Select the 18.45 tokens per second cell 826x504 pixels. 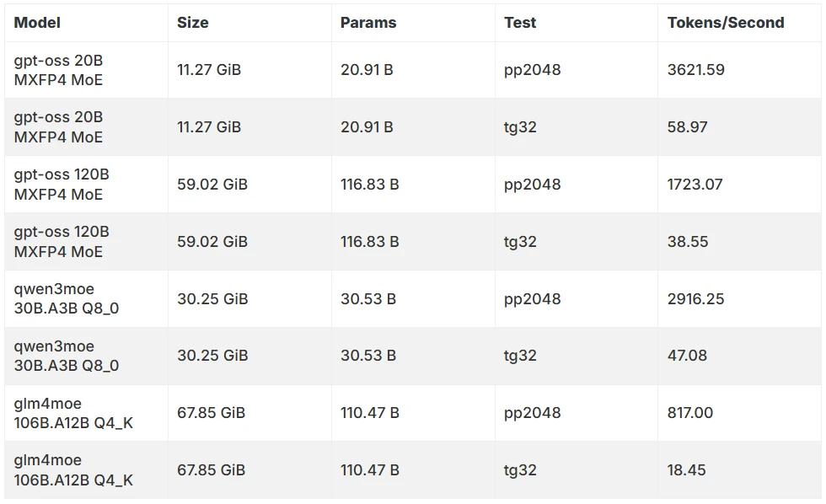[686, 470]
